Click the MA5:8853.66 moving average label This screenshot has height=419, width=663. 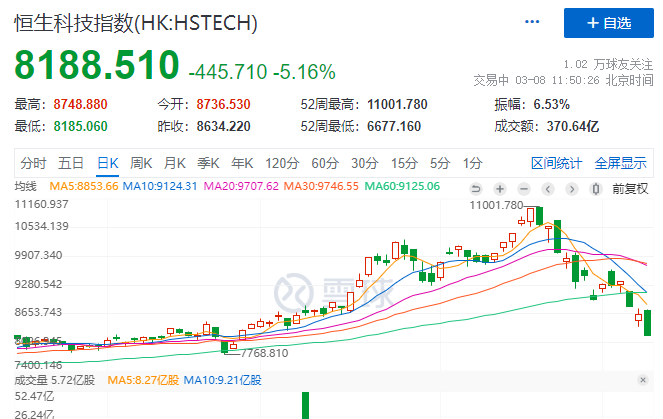click(84, 186)
